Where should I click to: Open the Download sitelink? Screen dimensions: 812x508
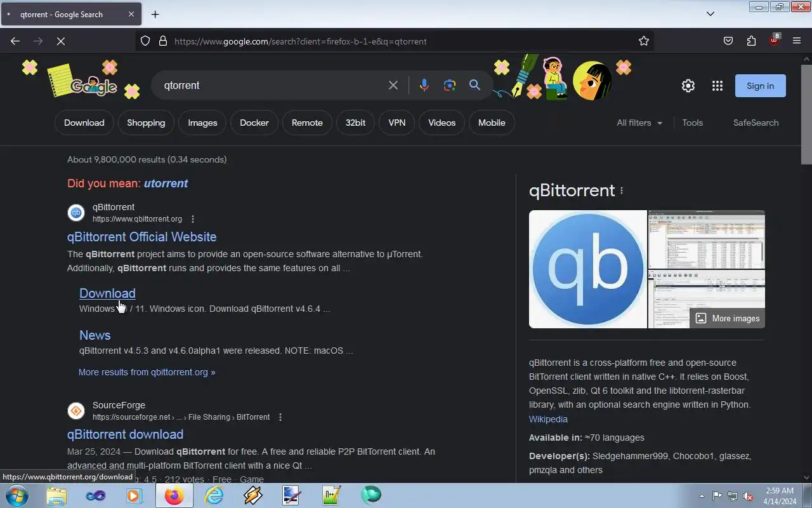tap(107, 293)
